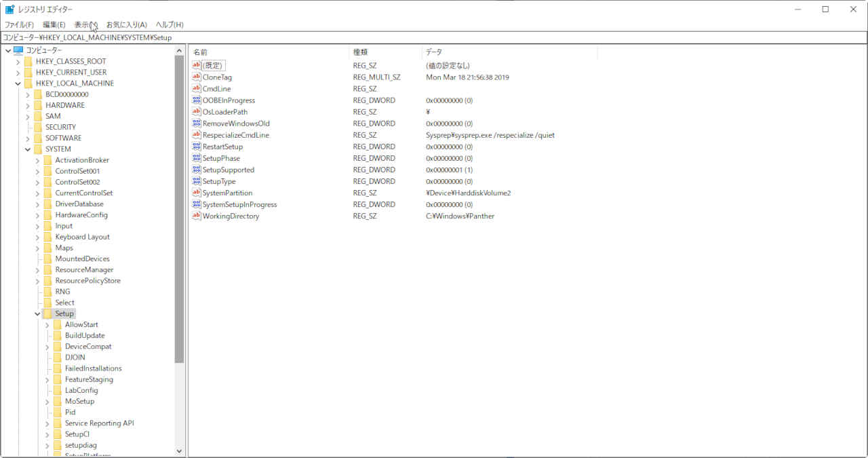Expand the SOFTWARE key node
Image resolution: width=868 pixels, height=458 pixels.
tap(28, 138)
